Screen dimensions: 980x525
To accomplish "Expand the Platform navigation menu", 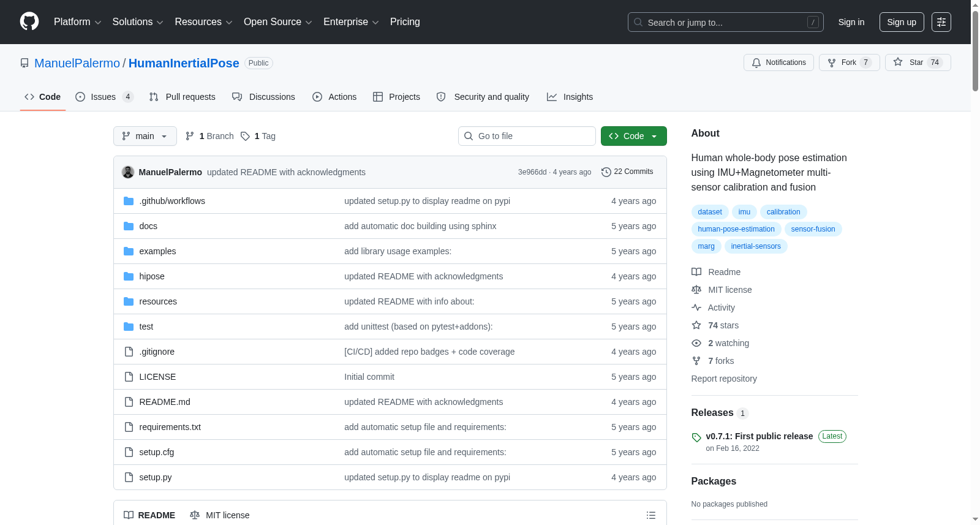I will pyautogui.click(x=77, y=22).
